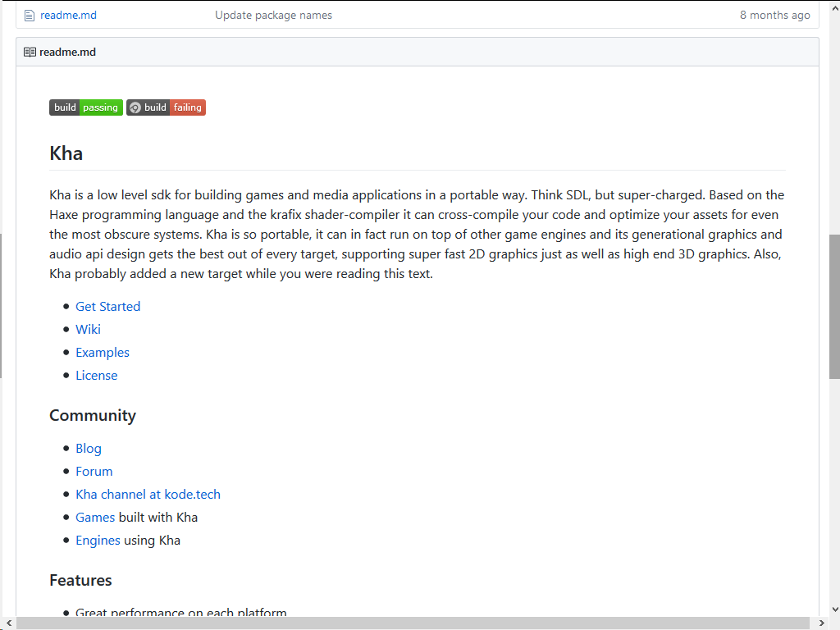Click the scroll down arrow

tap(834, 609)
